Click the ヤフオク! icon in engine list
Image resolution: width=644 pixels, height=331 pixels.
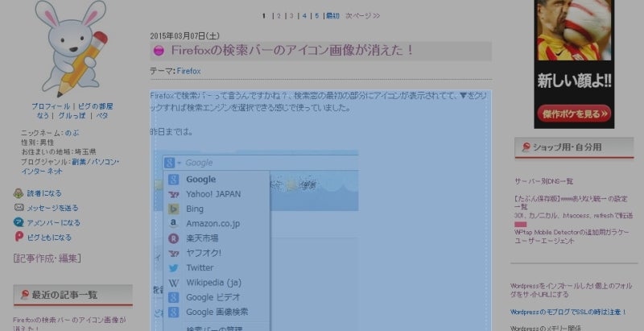pos(174,254)
